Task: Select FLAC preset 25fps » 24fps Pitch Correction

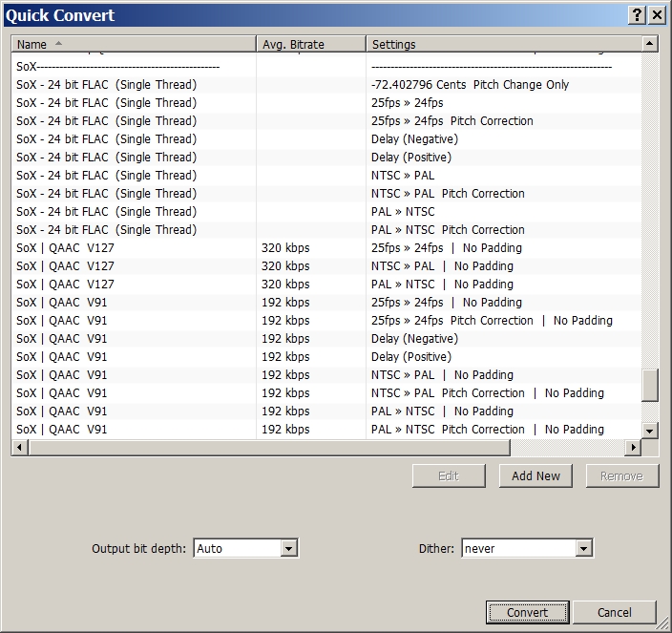Action: pos(326,121)
